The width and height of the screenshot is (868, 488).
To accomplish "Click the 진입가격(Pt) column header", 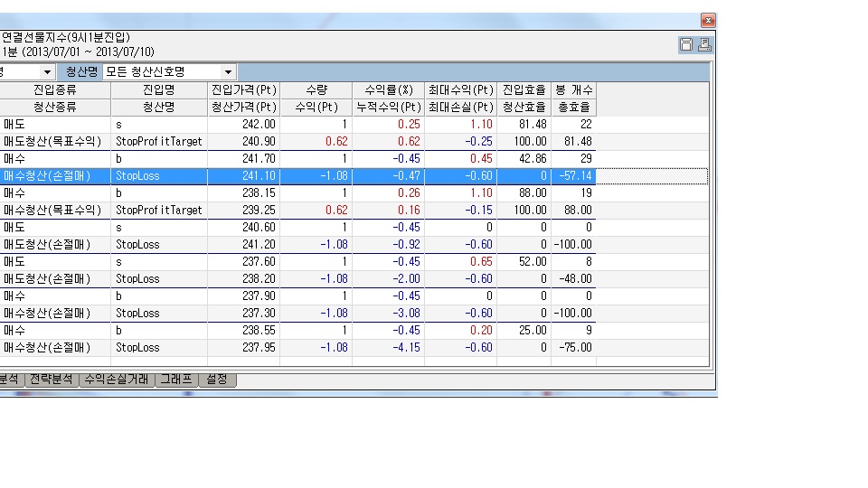I will click(243, 90).
